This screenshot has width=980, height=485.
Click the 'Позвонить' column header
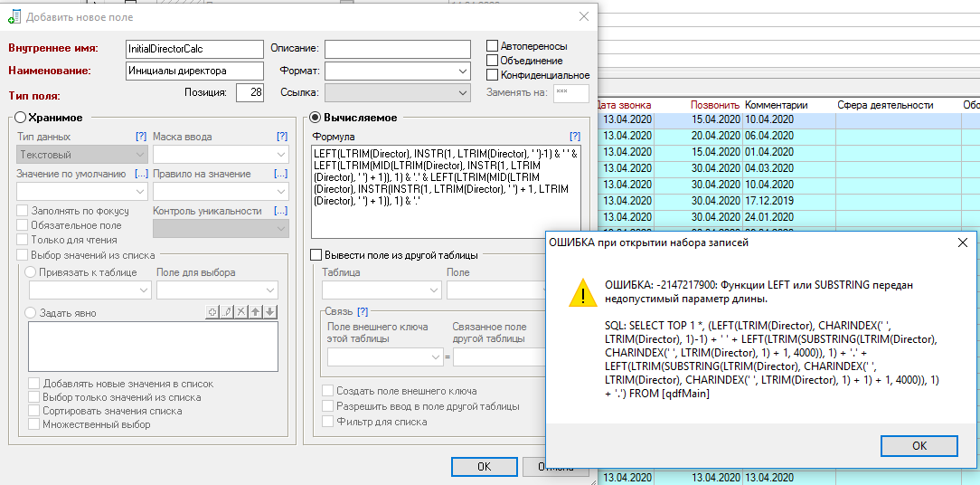tap(715, 105)
